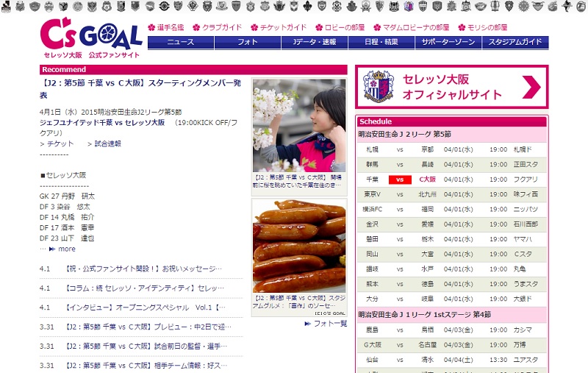Open the girl with cherry blossoms photo
Image resolution: width=588 pixels, height=373 pixels.
coord(299,125)
